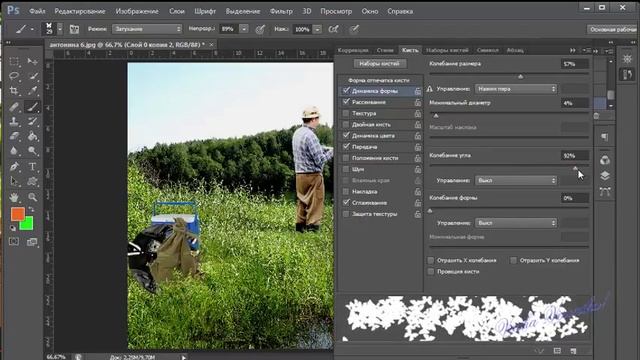The image size is (640, 360).
Task: Open the Файл menu
Action: click(37, 11)
